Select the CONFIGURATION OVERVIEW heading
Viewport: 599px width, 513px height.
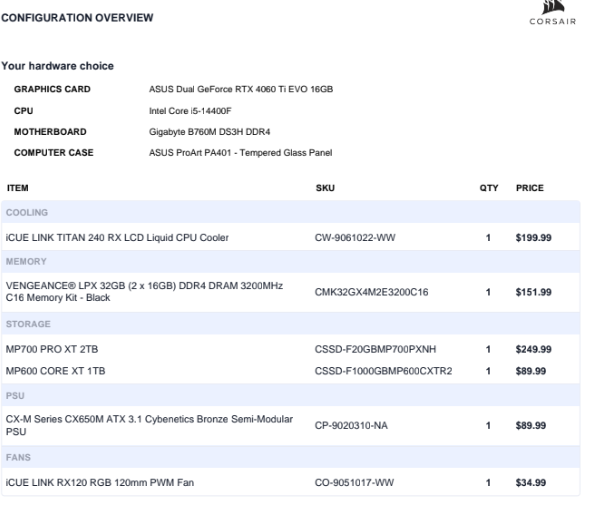tap(77, 18)
